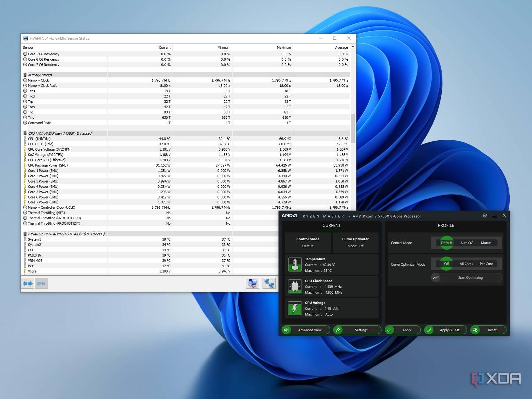The image size is (532, 399).
Task: Reset the Ryzen Master profile
Action: click(x=488, y=330)
